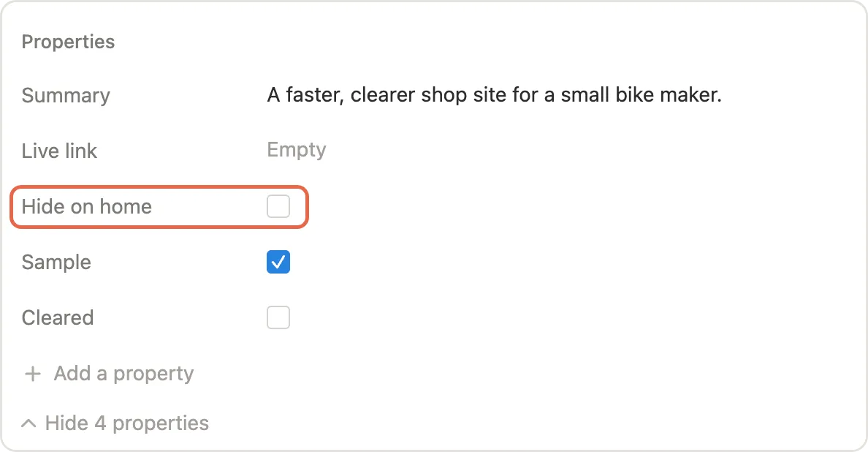Collapse the list with Hide 4 properties
Screen dimensions: 868x452
pos(115,423)
